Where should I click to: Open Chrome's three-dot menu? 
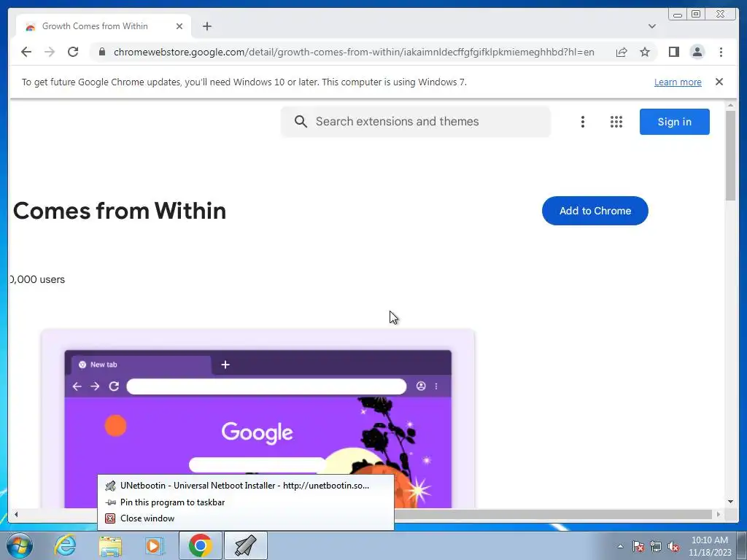pyautogui.click(x=721, y=52)
